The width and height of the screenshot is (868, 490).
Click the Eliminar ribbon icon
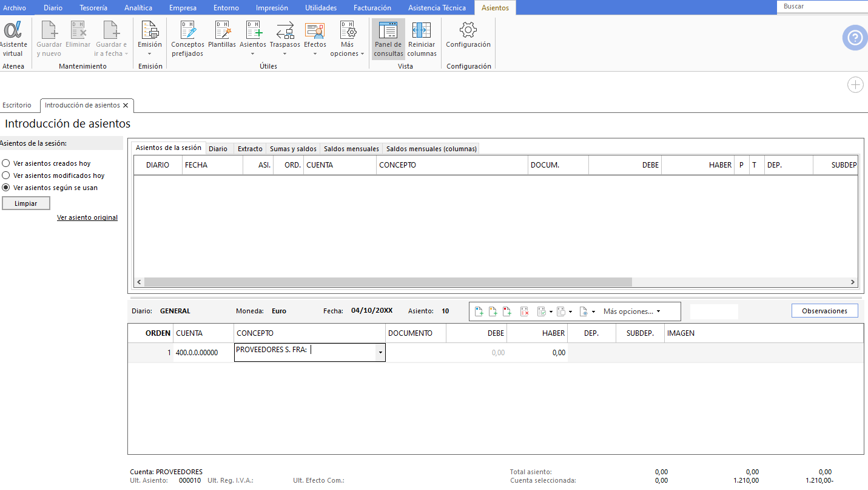78,35
